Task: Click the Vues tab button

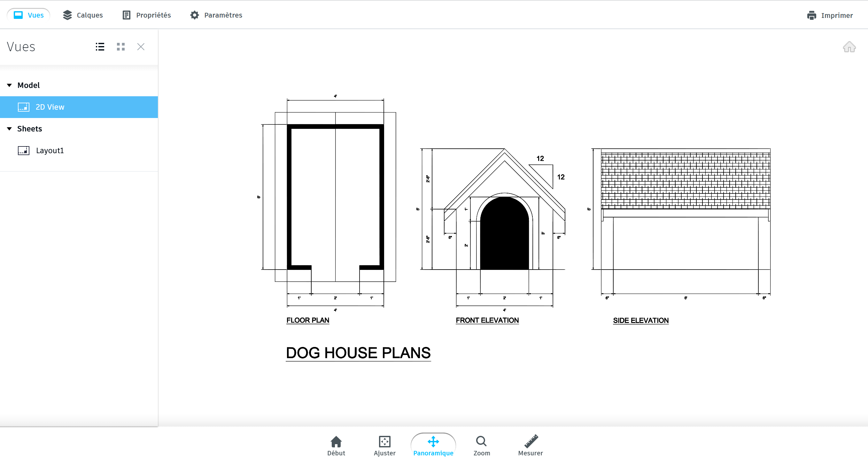Action: pyautogui.click(x=29, y=15)
